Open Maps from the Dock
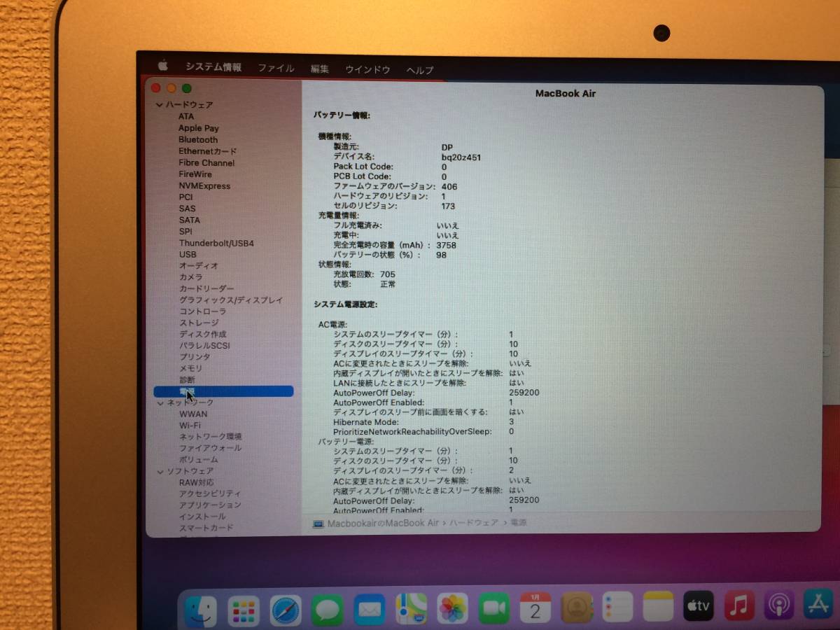The image size is (840, 630). coord(411,609)
